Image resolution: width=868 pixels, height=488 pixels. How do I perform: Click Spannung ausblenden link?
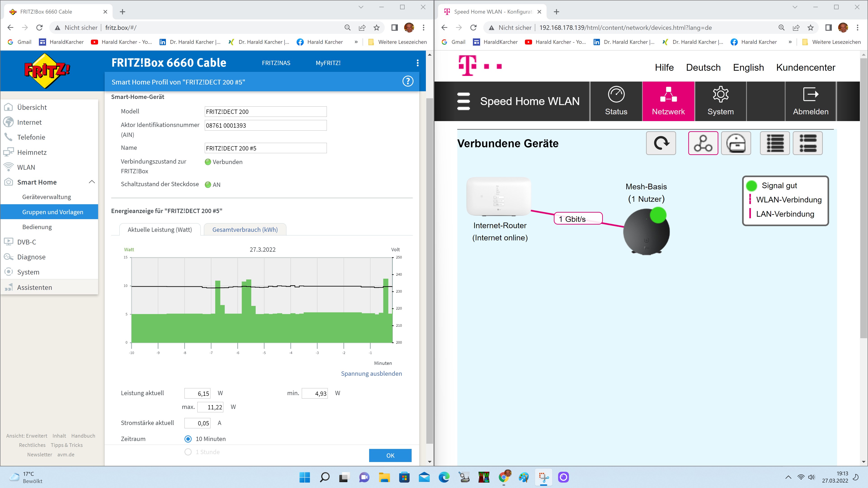tap(371, 373)
